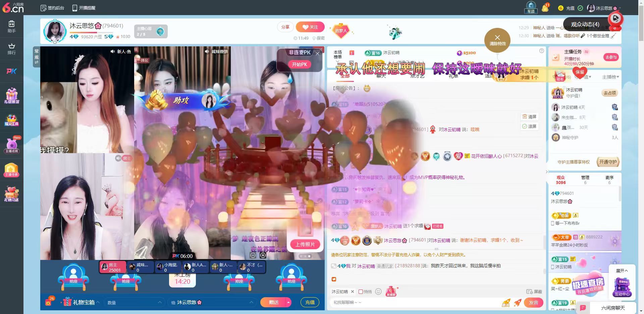Click the 充值 button in the gift bar

coord(310,302)
